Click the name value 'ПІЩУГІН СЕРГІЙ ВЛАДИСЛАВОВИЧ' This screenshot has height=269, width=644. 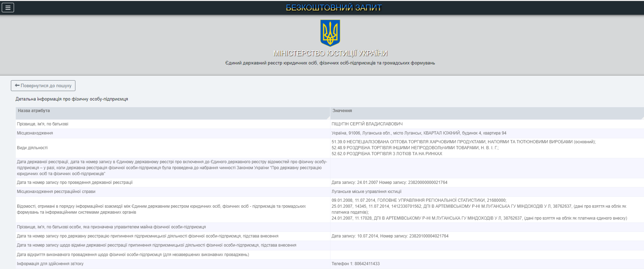[x=367, y=124]
